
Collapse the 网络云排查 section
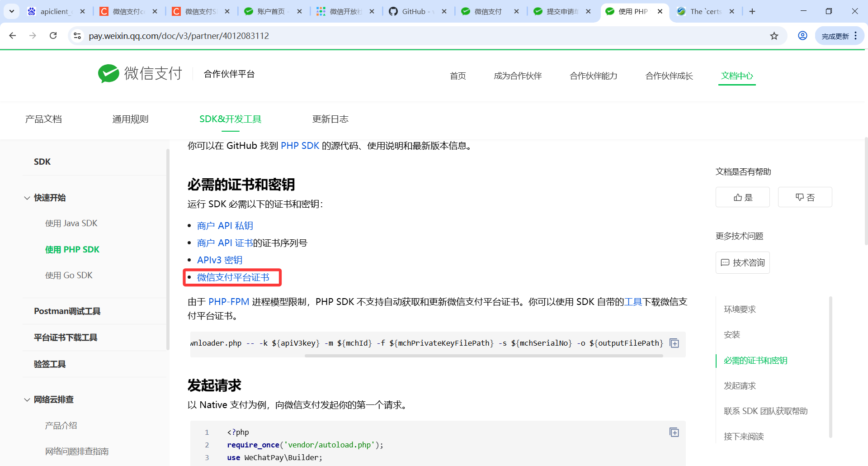point(27,399)
